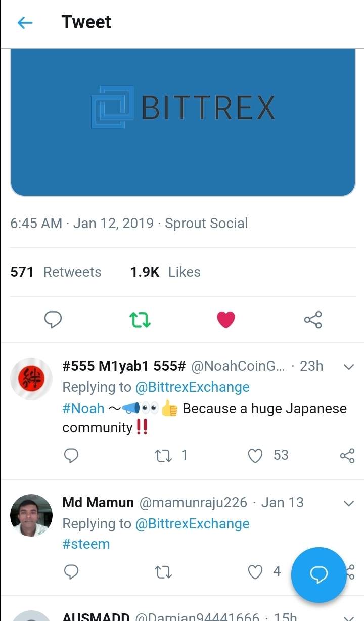Retweet the #Noah Japanese community reply
Screen dimensions: 364x621
tap(163, 456)
